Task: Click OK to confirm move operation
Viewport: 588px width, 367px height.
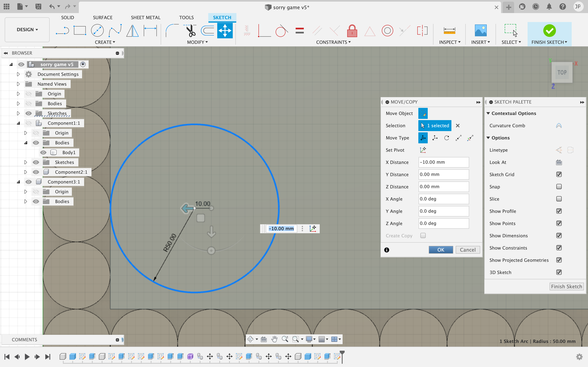Action: (441, 250)
